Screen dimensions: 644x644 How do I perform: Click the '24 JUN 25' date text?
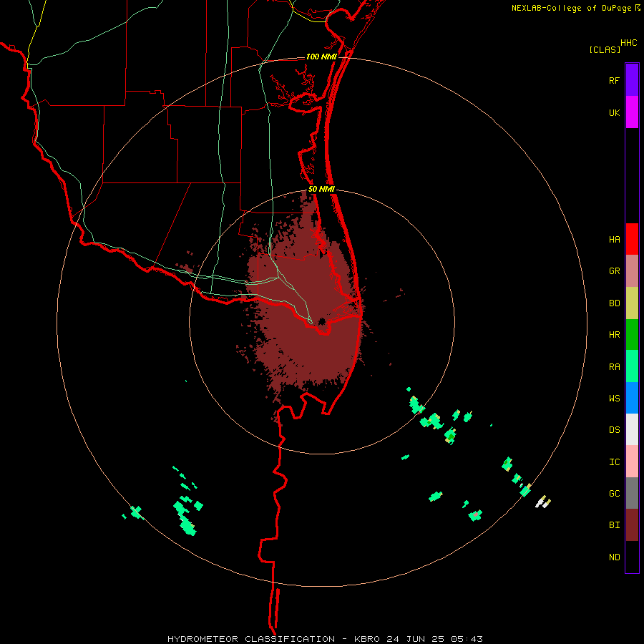415,639
